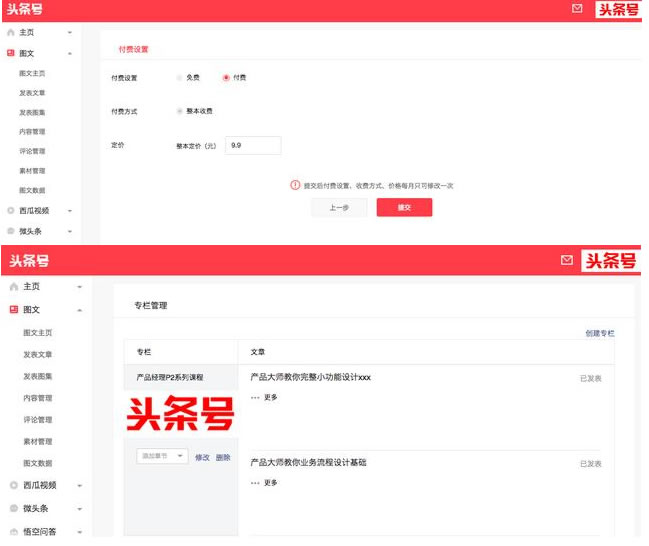The height and width of the screenshot is (546, 649).
Task: Choose the 整本收费 payment method
Action: 180,111
